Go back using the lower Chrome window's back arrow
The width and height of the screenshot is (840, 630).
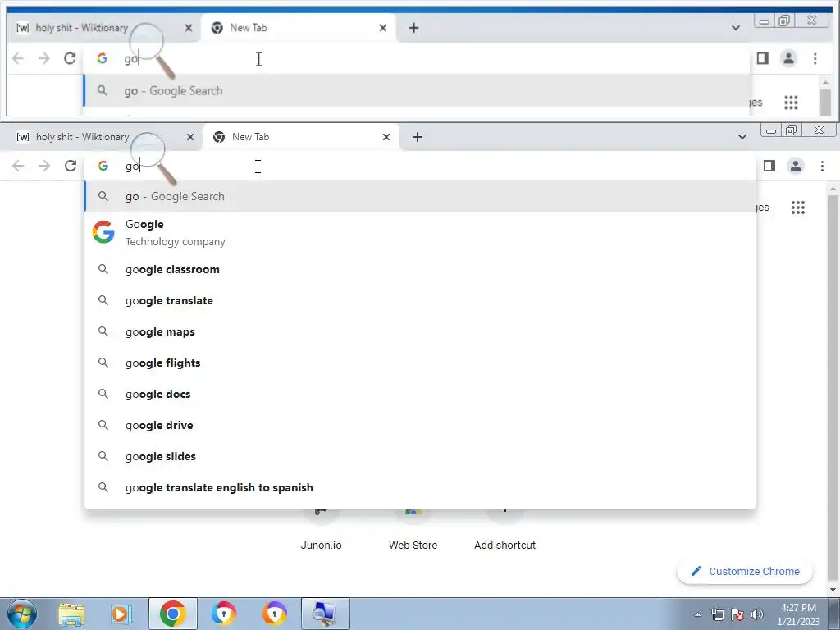coord(18,166)
